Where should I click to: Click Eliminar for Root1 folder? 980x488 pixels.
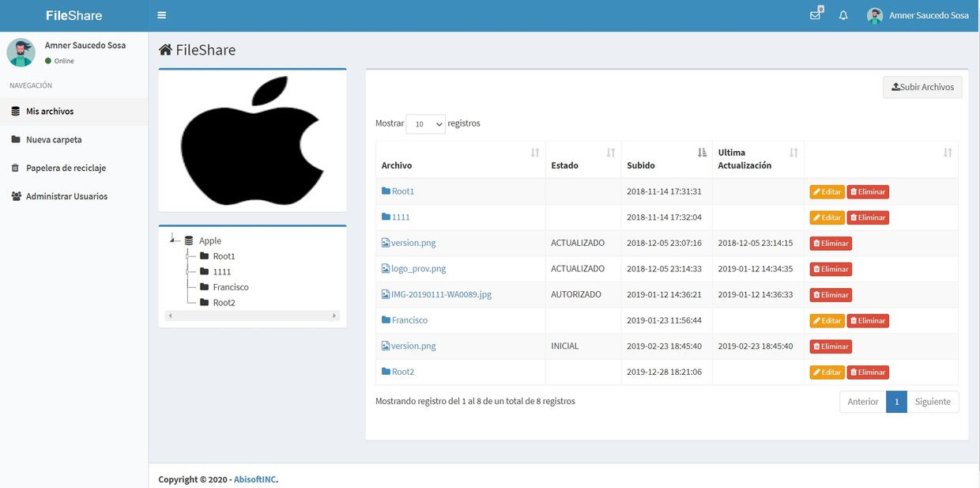(x=868, y=191)
